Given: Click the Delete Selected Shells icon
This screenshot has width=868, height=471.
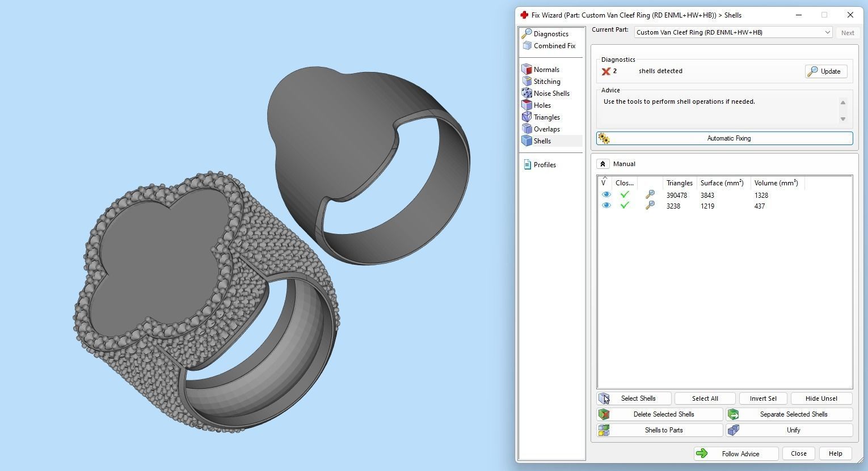Looking at the screenshot, I should [x=604, y=414].
